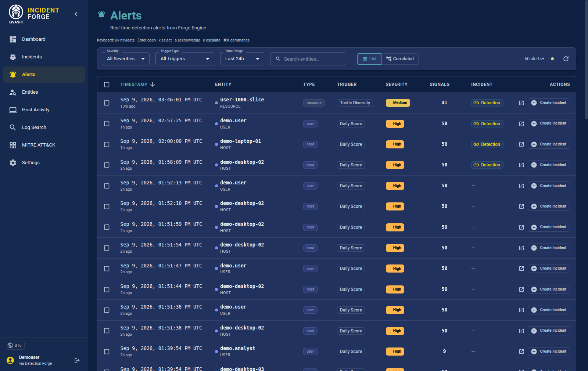Click the Demouser avatar icon

pyautogui.click(x=10, y=360)
